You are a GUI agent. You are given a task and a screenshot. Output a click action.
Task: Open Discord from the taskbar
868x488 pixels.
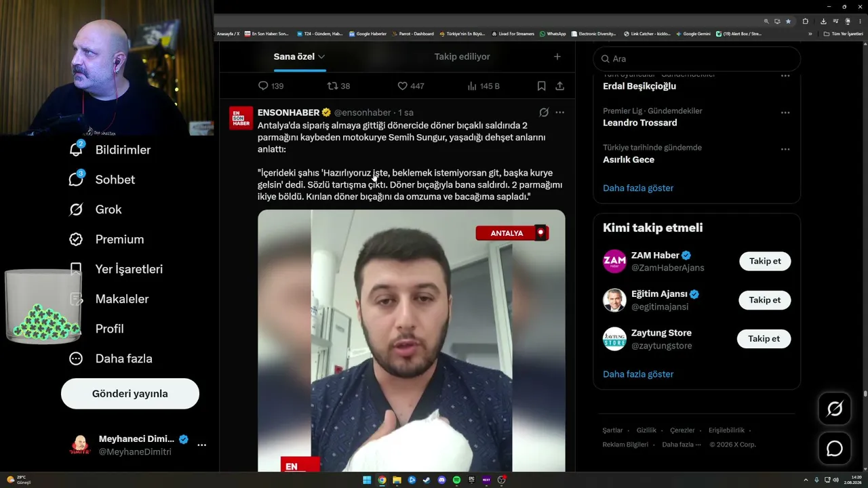[x=441, y=480]
